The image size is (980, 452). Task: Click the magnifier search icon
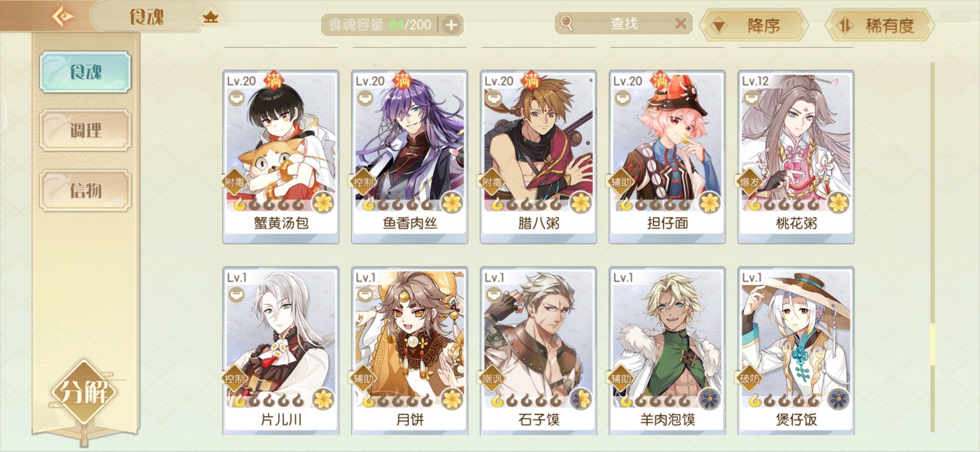click(566, 23)
